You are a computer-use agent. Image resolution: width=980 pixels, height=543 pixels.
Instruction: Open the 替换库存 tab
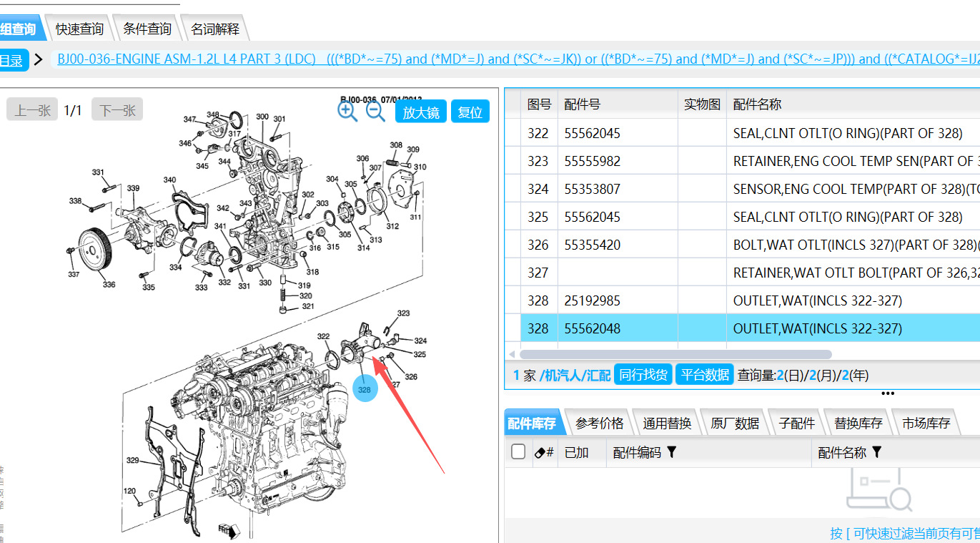coord(858,423)
